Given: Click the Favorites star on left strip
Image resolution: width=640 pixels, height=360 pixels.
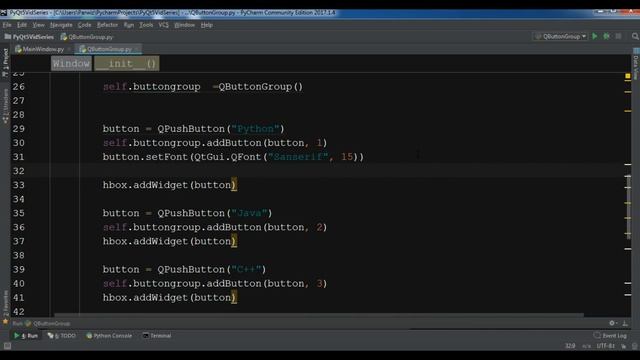Looking at the screenshot, I should click(5, 322).
